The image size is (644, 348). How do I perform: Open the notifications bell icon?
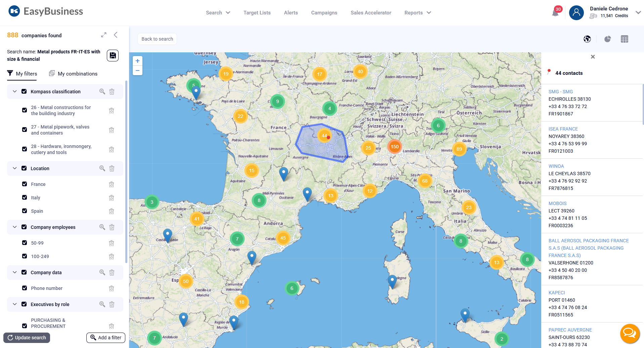(x=555, y=13)
